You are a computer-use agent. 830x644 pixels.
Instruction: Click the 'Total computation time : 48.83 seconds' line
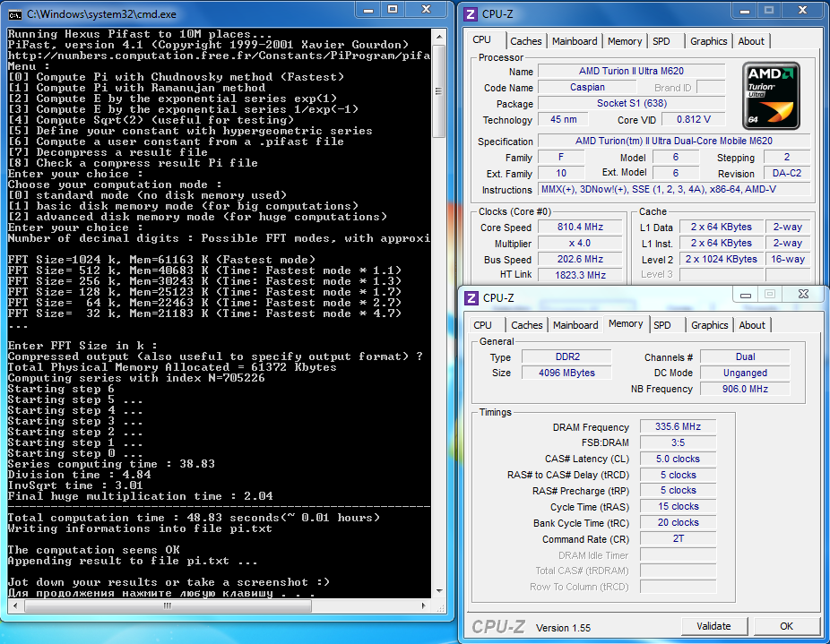pyautogui.click(x=194, y=518)
